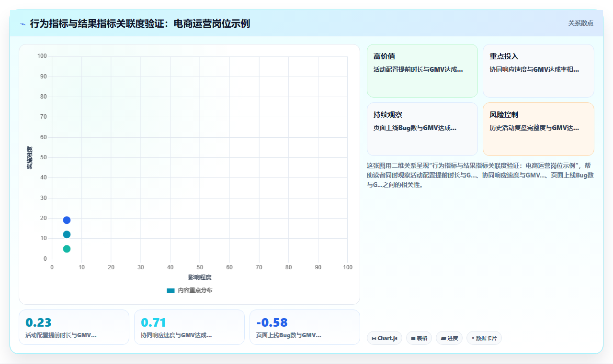Click the 表格 chip icon
The height and width of the screenshot is (364, 613).
click(413, 338)
